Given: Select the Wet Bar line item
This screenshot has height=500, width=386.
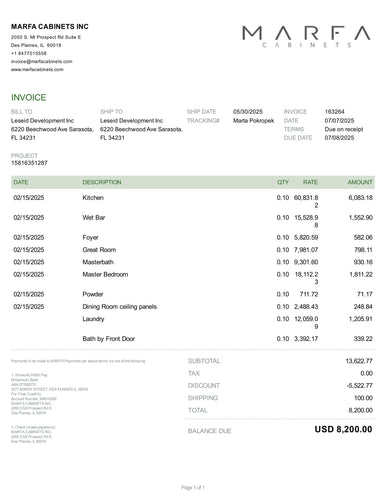Looking at the screenshot, I should coord(193,220).
